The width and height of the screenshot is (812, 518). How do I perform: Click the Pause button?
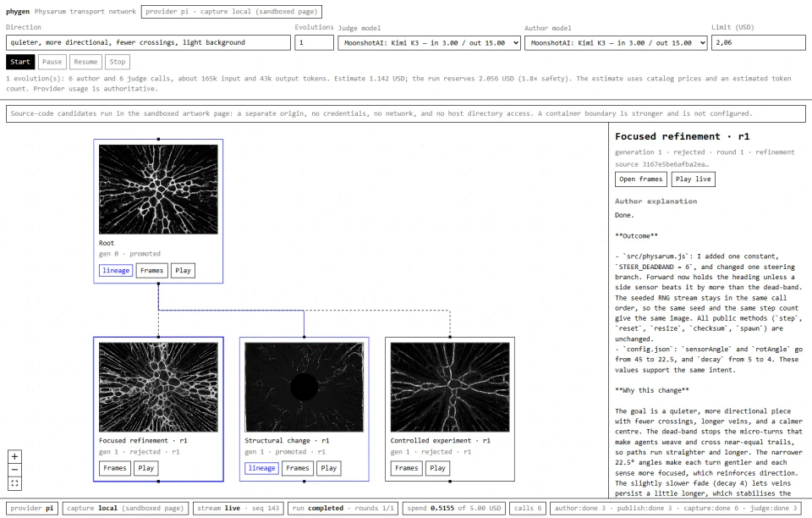pos(52,62)
